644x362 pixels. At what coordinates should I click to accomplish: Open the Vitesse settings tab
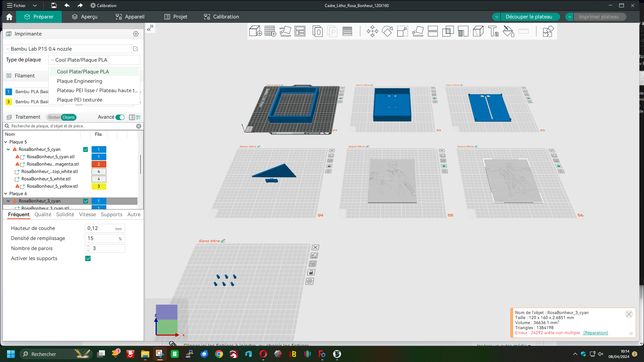pyautogui.click(x=87, y=215)
